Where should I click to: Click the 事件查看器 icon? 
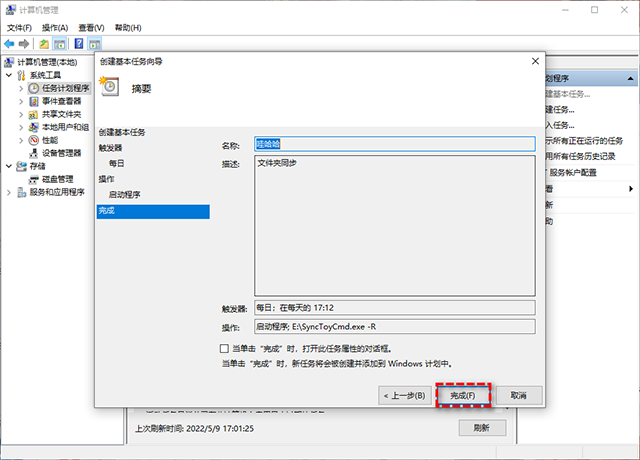34,101
